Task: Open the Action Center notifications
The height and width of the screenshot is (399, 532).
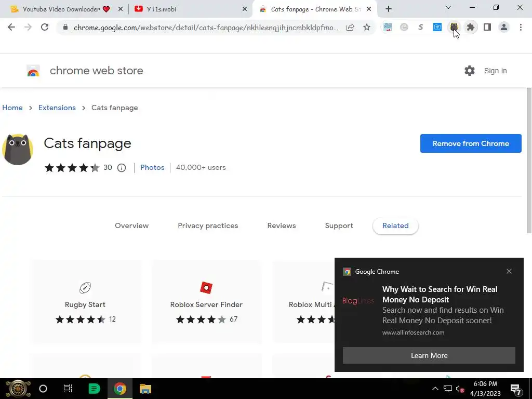Action: click(516, 389)
